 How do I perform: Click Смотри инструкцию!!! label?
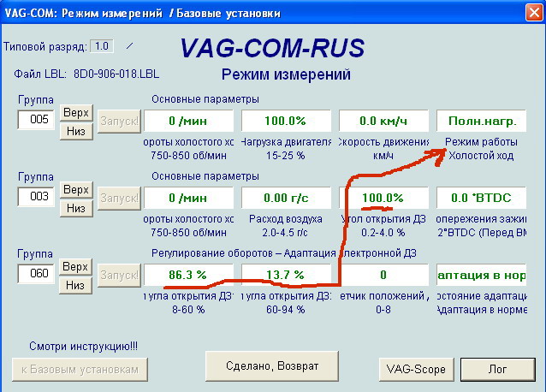pyautogui.click(x=83, y=346)
